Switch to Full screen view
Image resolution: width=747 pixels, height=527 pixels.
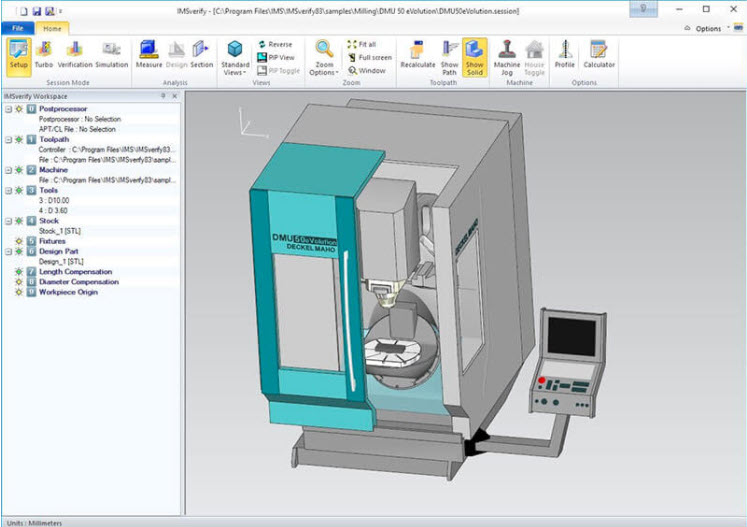[370, 57]
